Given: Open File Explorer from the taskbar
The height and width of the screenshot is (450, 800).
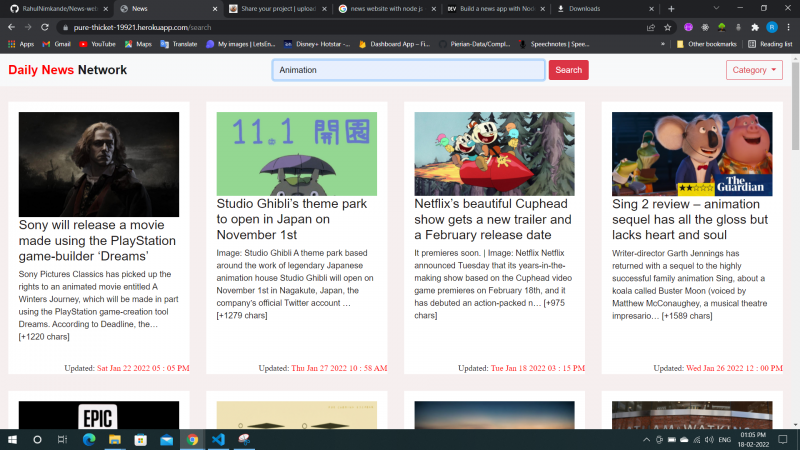Looking at the screenshot, I should pos(115,439).
